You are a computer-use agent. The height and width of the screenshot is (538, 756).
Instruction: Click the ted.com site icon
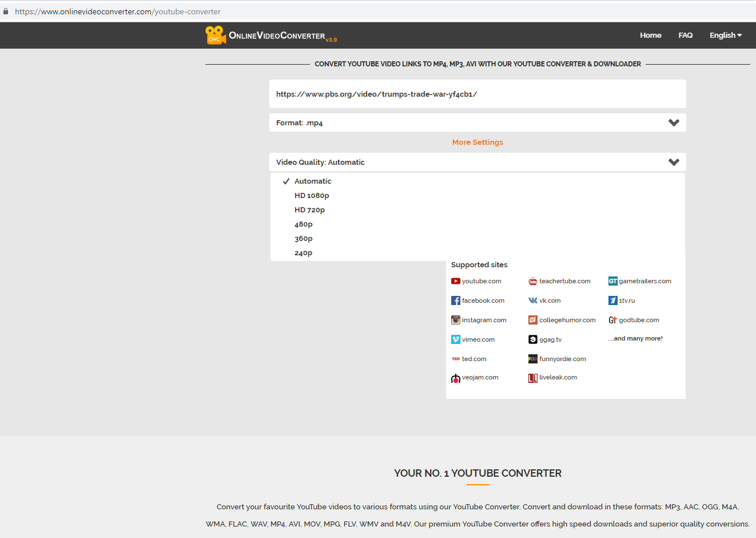(x=456, y=359)
